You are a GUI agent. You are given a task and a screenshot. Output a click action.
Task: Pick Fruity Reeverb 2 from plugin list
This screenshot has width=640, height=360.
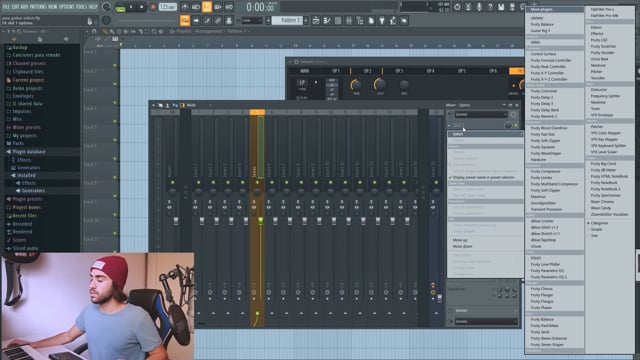click(544, 116)
